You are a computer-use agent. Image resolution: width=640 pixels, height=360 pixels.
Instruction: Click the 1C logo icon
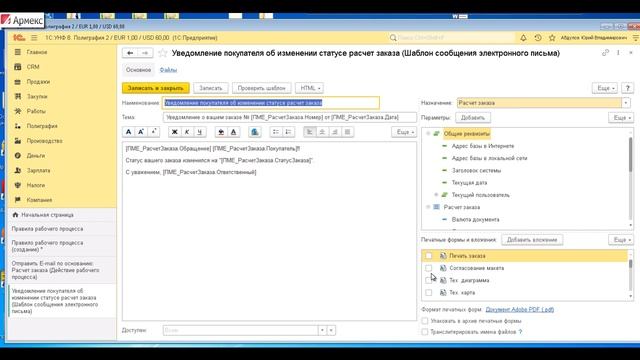pyautogui.click(x=19, y=38)
